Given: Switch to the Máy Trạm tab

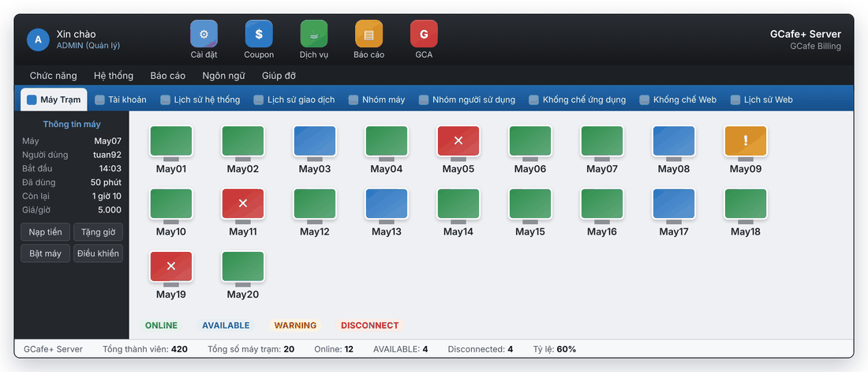Looking at the screenshot, I should 54,100.
